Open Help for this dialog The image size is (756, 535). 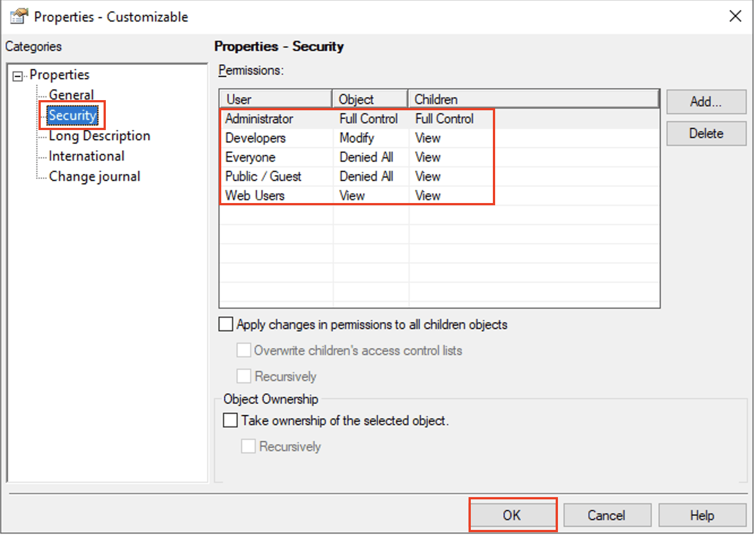click(x=702, y=515)
